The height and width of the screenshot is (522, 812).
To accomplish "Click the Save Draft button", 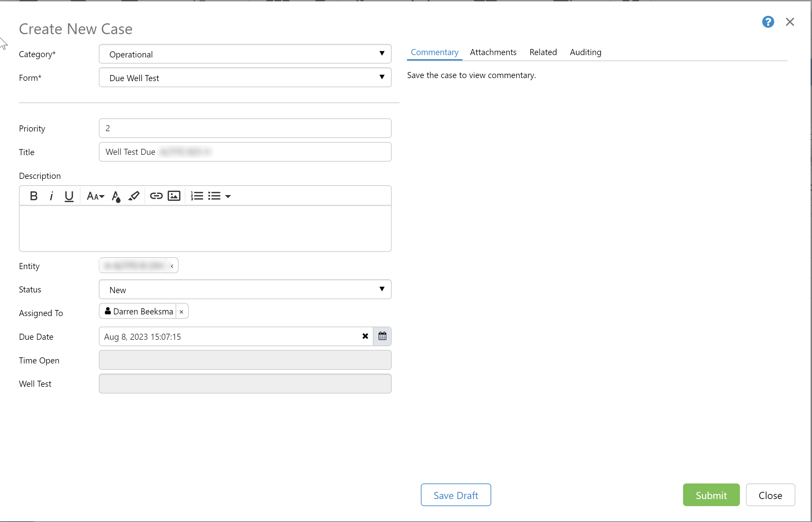I will tap(455, 495).
